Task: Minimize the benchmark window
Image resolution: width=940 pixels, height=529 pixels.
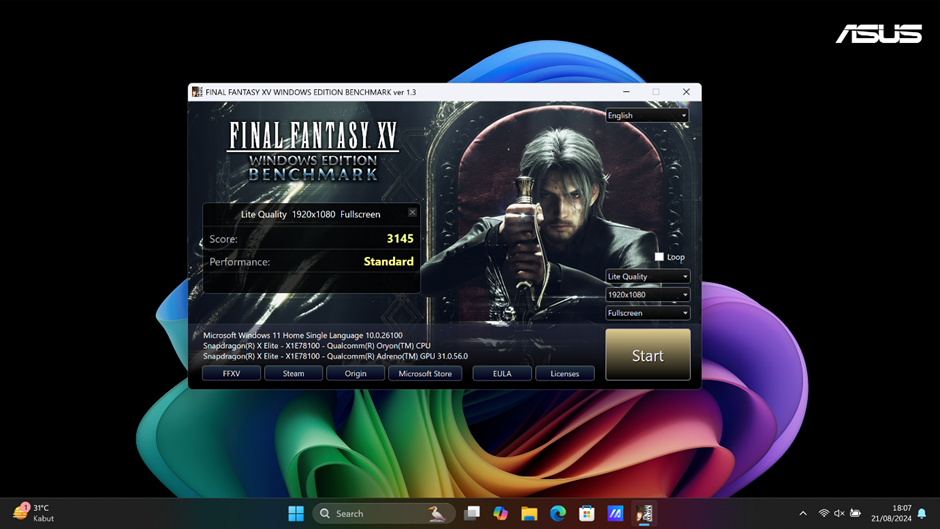Action: tap(626, 92)
